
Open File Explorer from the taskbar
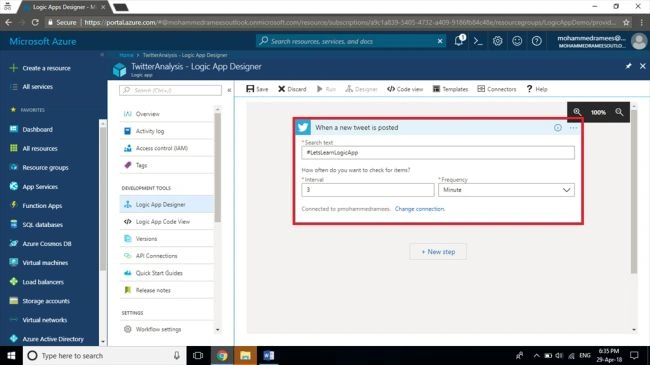tap(245, 355)
